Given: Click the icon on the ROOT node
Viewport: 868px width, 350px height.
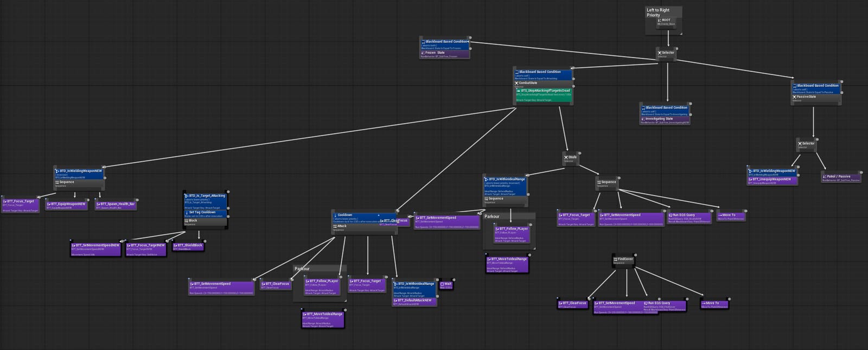Looking at the screenshot, I should (x=659, y=20).
